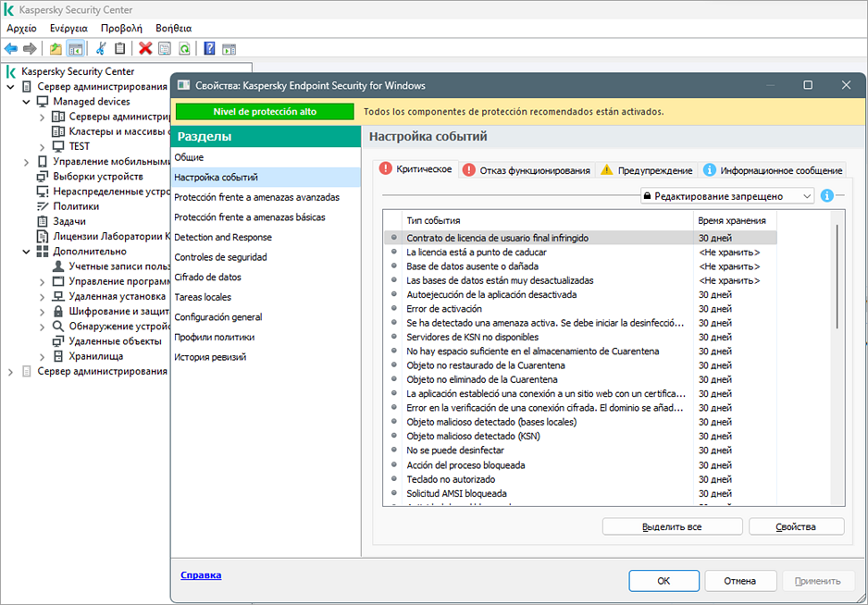Viewport: 868px width, 605px height.
Task: Open the Профили политики section
Action: [266, 337]
